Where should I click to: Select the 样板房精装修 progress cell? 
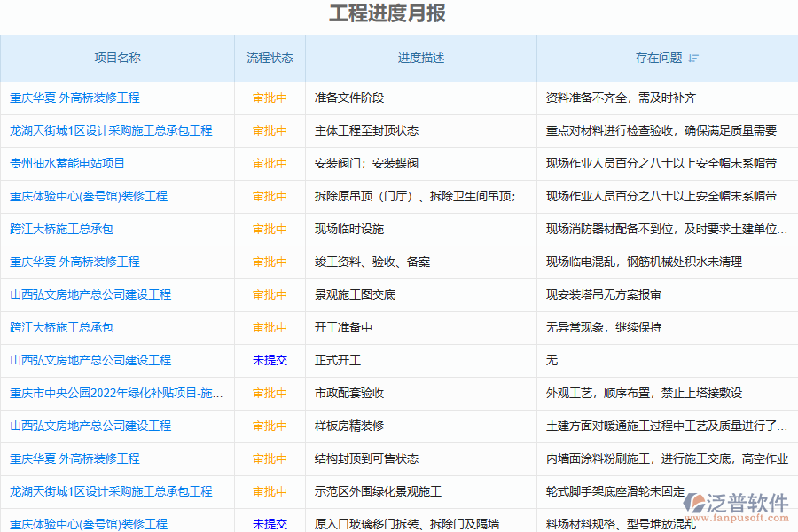pyautogui.click(x=349, y=426)
